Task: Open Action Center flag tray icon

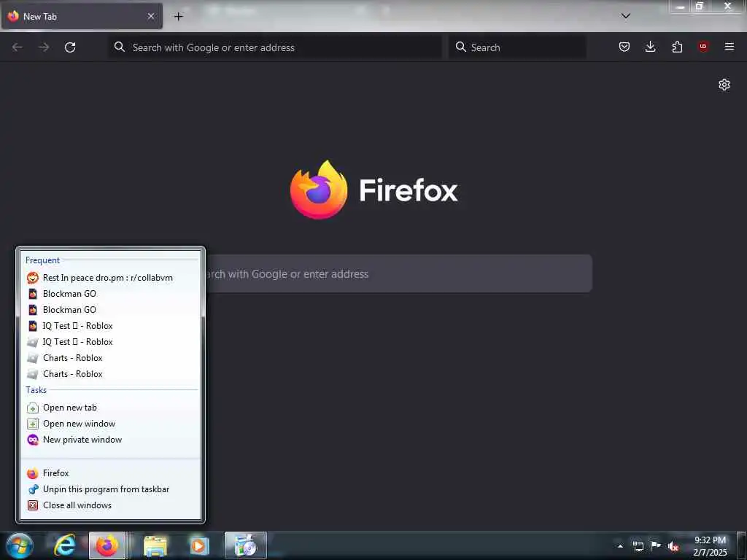Action: coord(656,545)
